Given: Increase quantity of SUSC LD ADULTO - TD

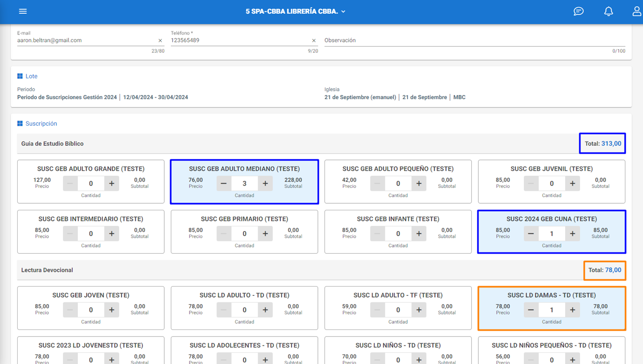Looking at the screenshot, I should tap(265, 310).
